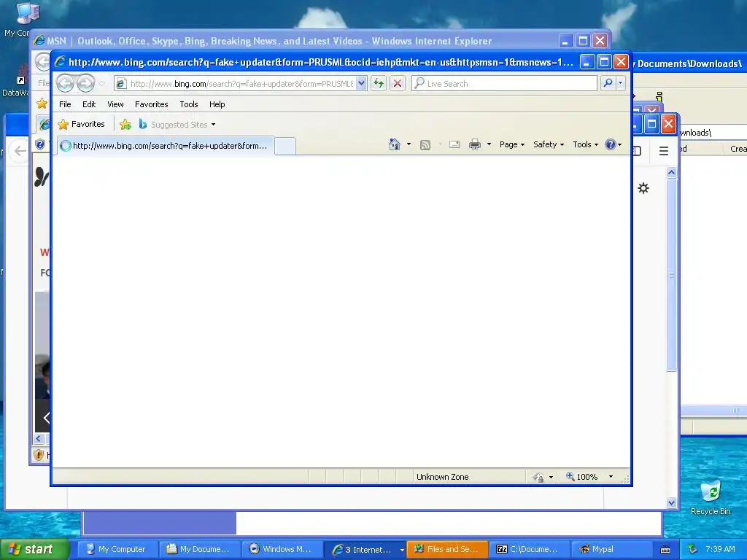
Task: Open the Tools command bar dropdown
Action: click(585, 144)
